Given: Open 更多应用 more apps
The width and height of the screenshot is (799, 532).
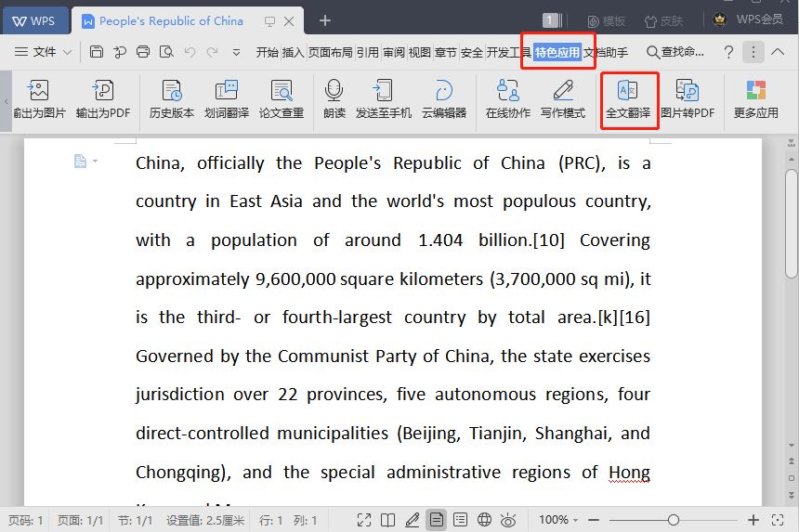Looking at the screenshot, I should (x=755, y=99).
